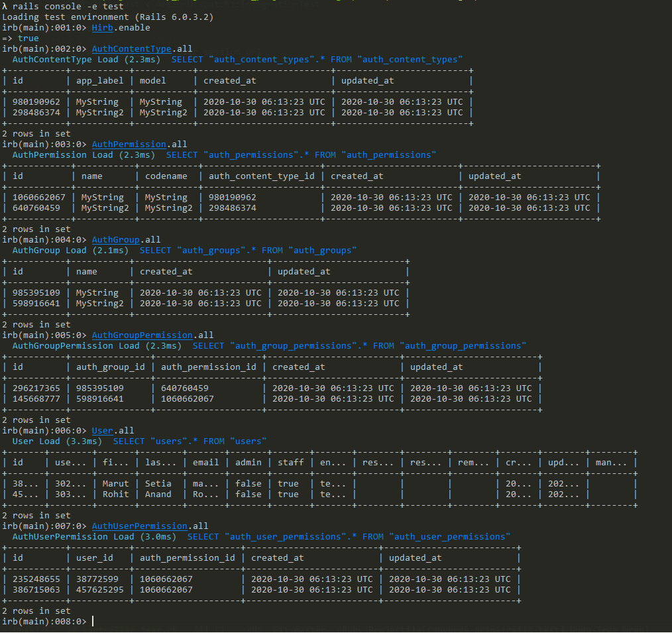Image resolution: width=672 pixels, height=633 pixels.
Task: Click the 'model' column header
Action: point(153,81)
